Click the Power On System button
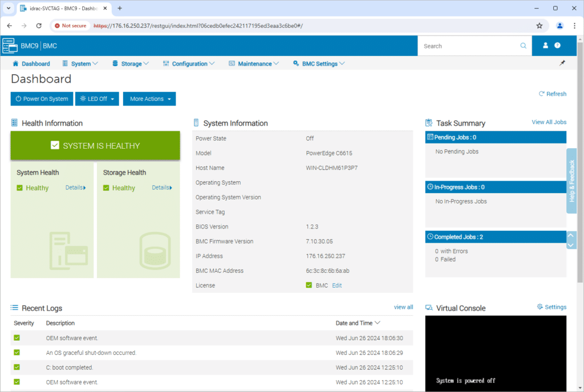This screenshot has width=584, height=392. [x=42, y=99]
